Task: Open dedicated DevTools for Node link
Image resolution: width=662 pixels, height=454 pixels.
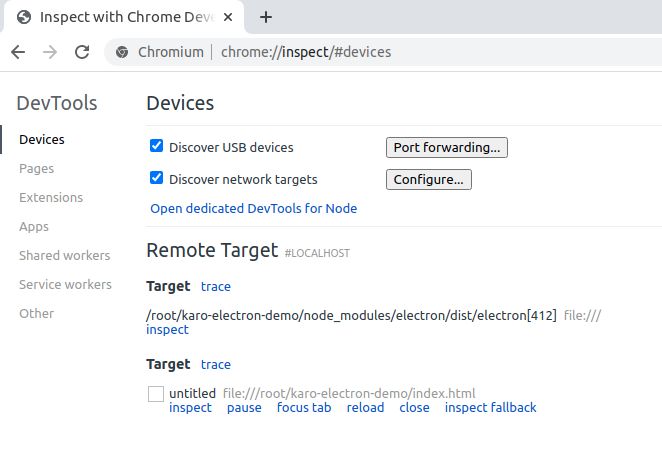Action: click(x=254, y=209)
